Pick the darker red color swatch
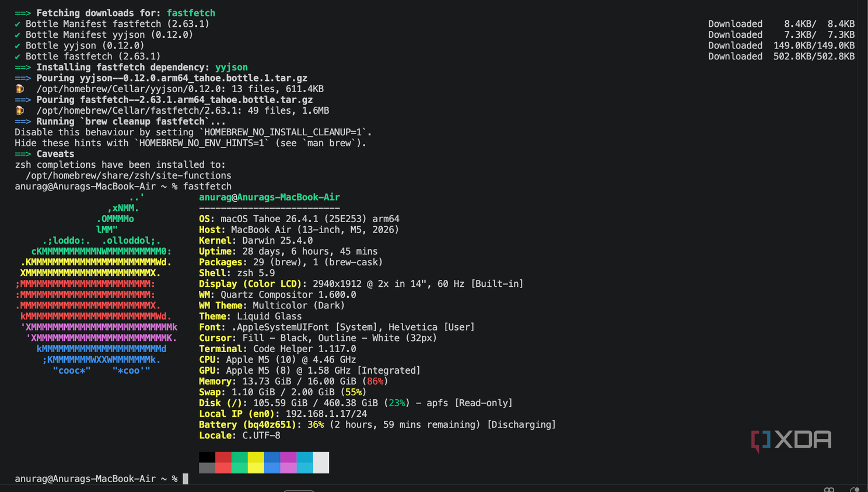This screenshot has height=492, width=868. tap(223, 457)
